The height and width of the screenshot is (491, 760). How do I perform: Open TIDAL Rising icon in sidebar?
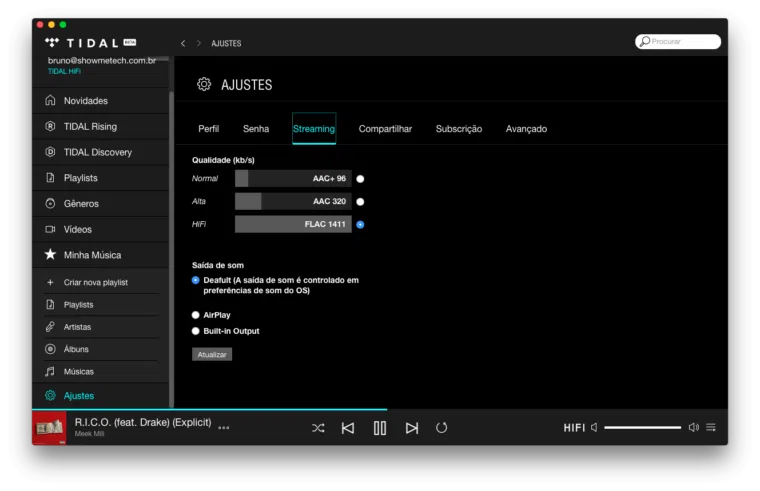(50, 126)
